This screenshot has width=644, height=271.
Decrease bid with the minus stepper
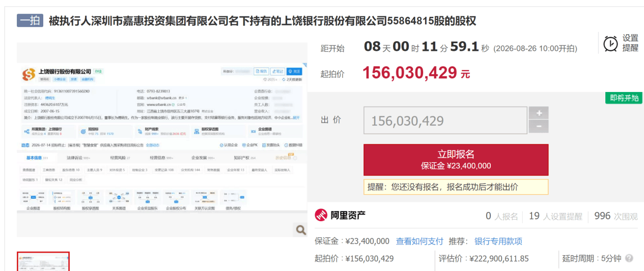coord(539,127)
